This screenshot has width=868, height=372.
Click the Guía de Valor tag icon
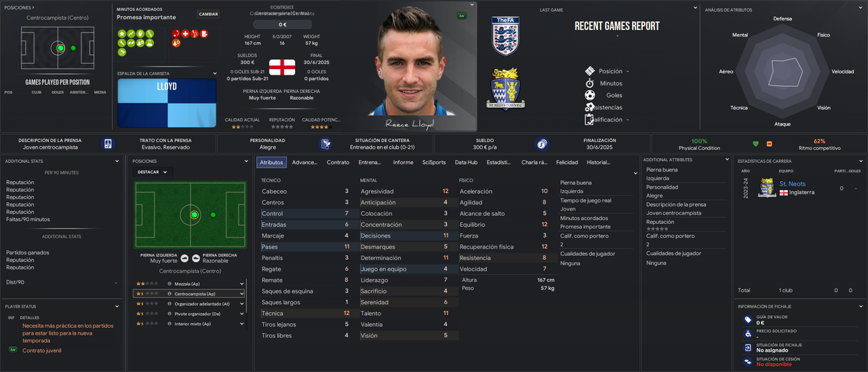(x=747, y=320)
